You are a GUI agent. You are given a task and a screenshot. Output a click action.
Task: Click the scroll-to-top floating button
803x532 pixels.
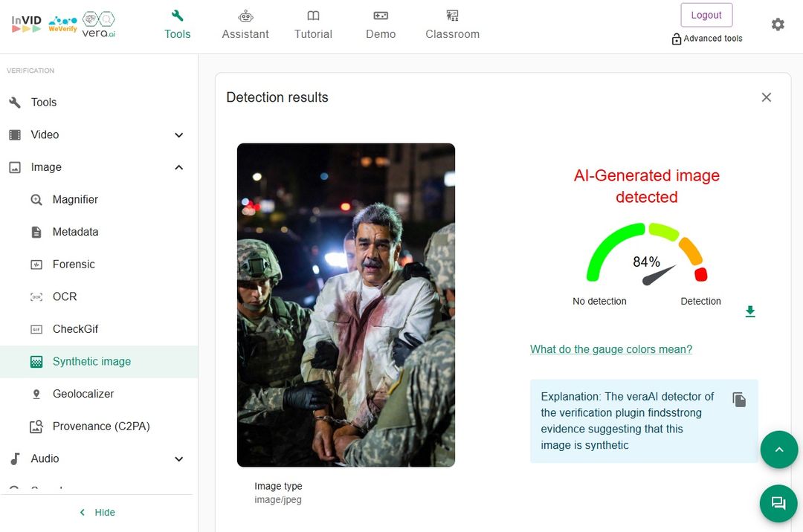pyautogui.click(x=778, y=450)
